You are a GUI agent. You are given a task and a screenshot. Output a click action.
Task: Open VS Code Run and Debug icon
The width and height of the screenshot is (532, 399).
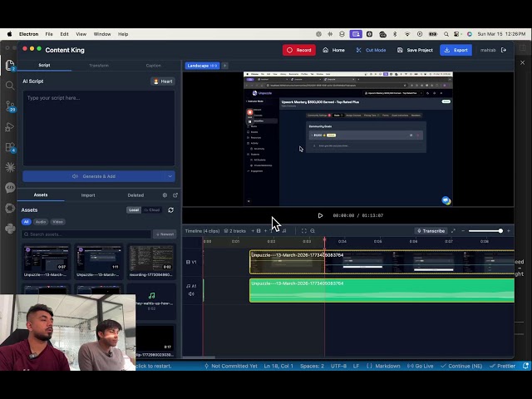point(10,127)
